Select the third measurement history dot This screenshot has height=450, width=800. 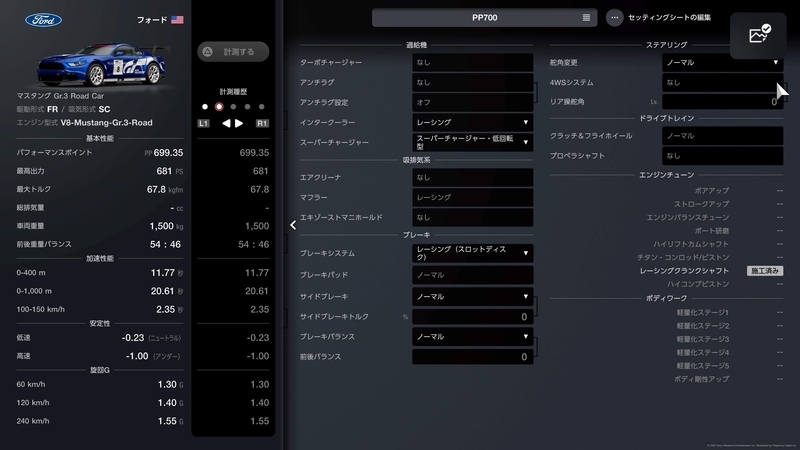233,107
